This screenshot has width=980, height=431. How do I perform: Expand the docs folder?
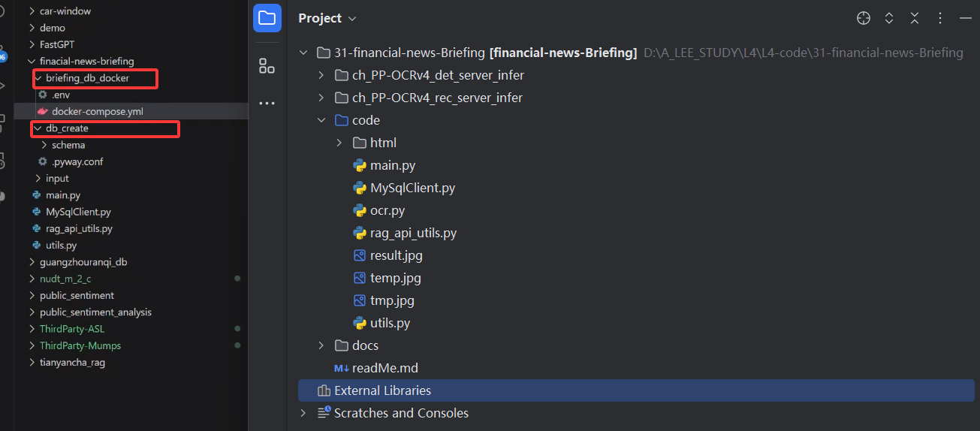[321, 345]
